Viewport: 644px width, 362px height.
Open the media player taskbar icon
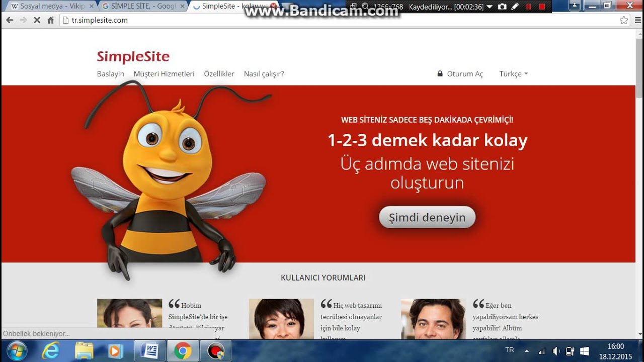(x=116, y=350)
